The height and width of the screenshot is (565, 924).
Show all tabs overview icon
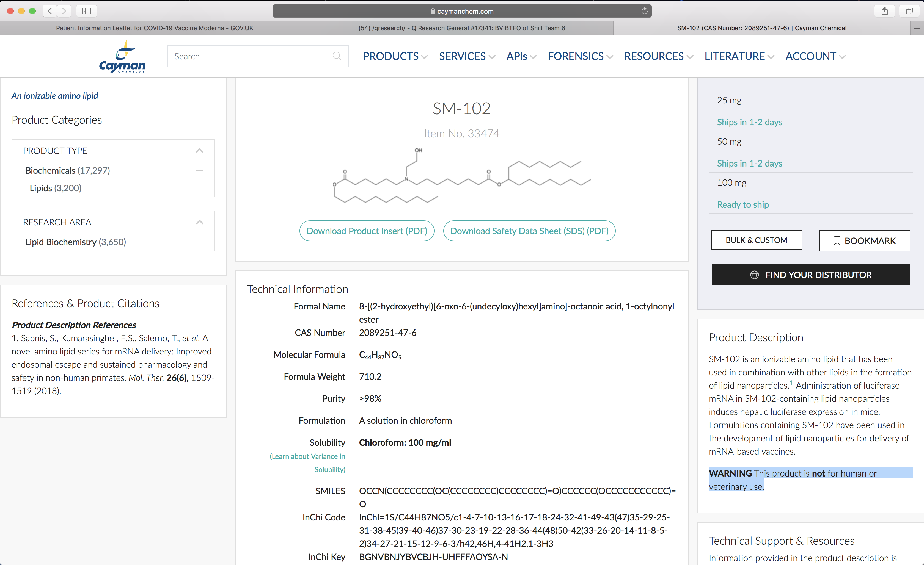click(x=909, y=11)
